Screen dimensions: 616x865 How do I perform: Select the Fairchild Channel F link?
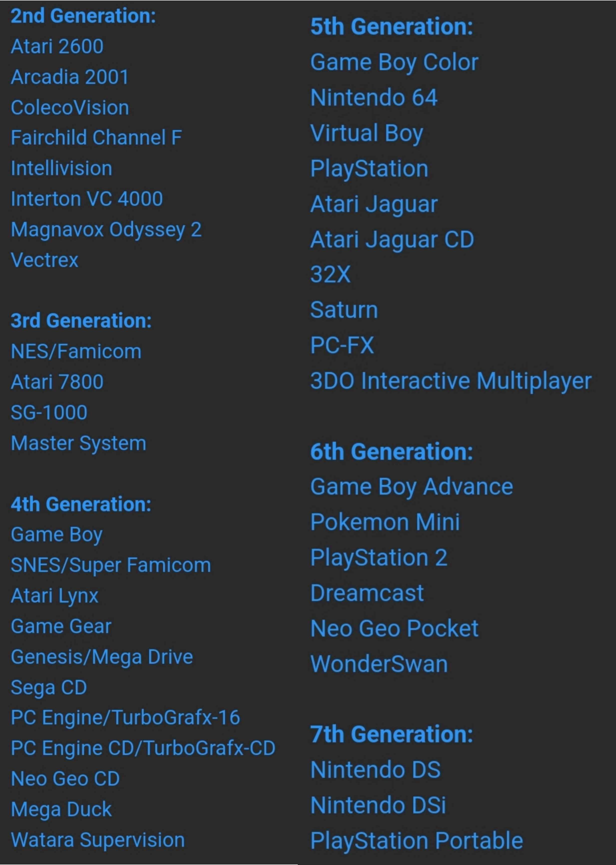pyautogui.click(x=96, y=138)
